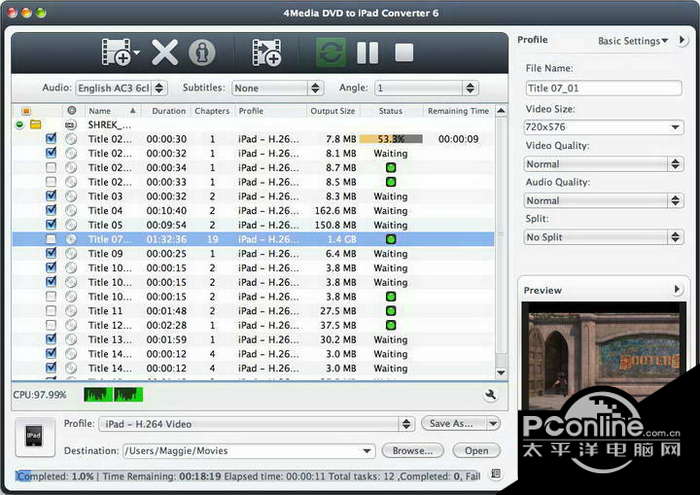Uncheck the Title 09 checkbox

tap(51, 253)
